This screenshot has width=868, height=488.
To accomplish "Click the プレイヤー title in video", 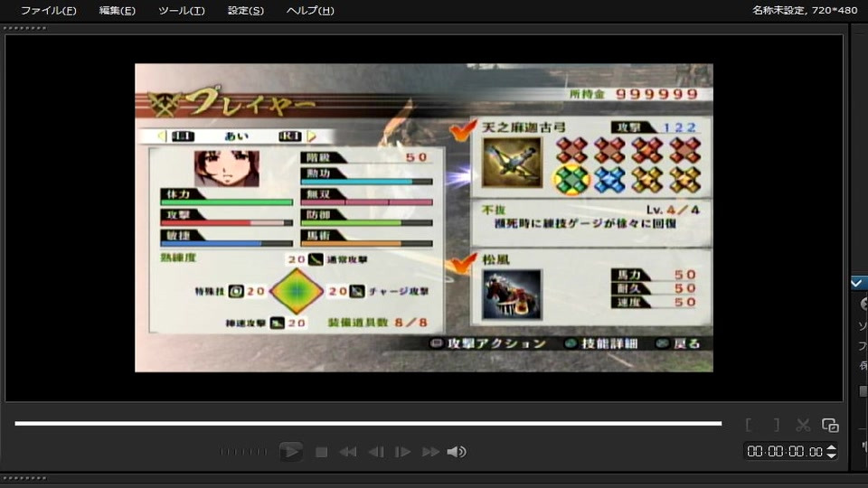I will tap(250, 102).
